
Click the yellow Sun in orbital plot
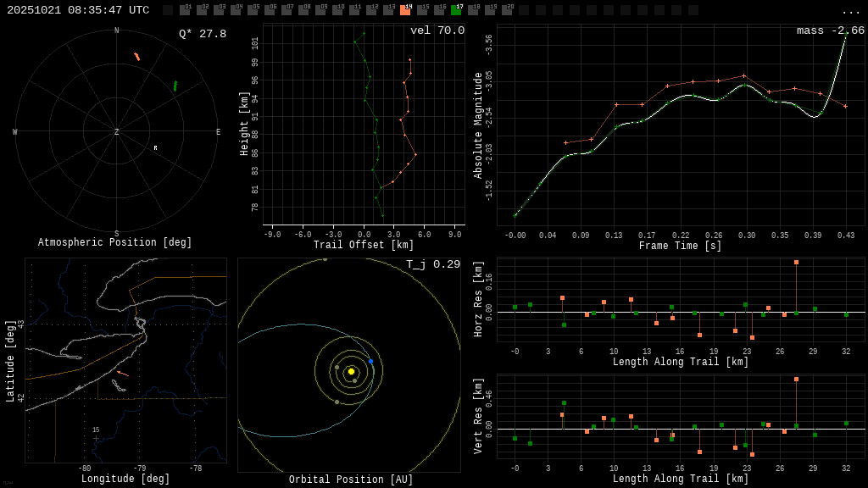(x=351, y=371)
